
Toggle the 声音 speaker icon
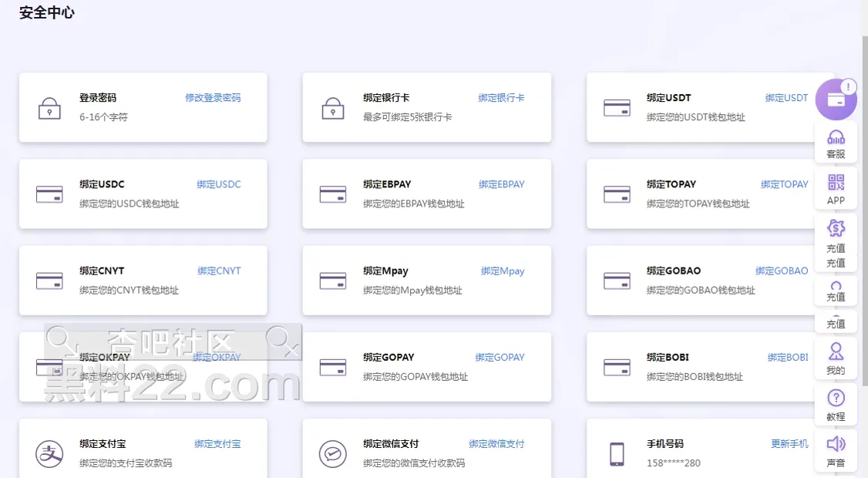tap(836, 444)
